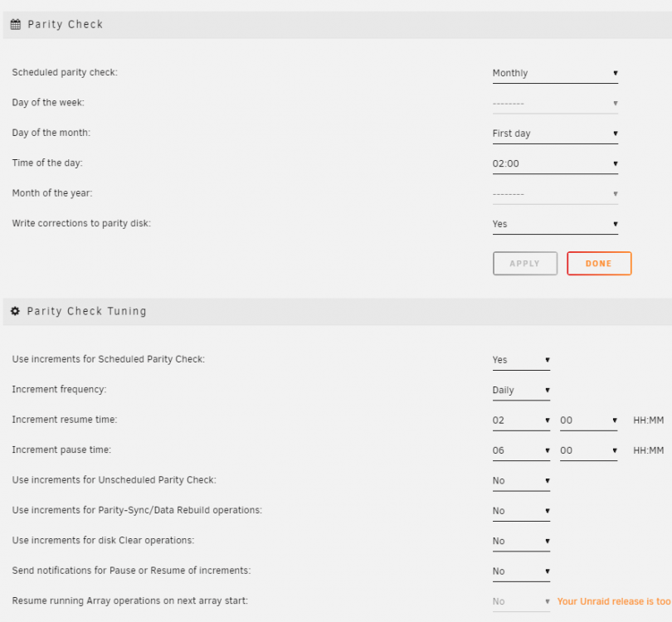Open Use increments for Scheduled Parity Check dropdown
The height and width of the screenshot is (622, 672).
pos(521,360)
